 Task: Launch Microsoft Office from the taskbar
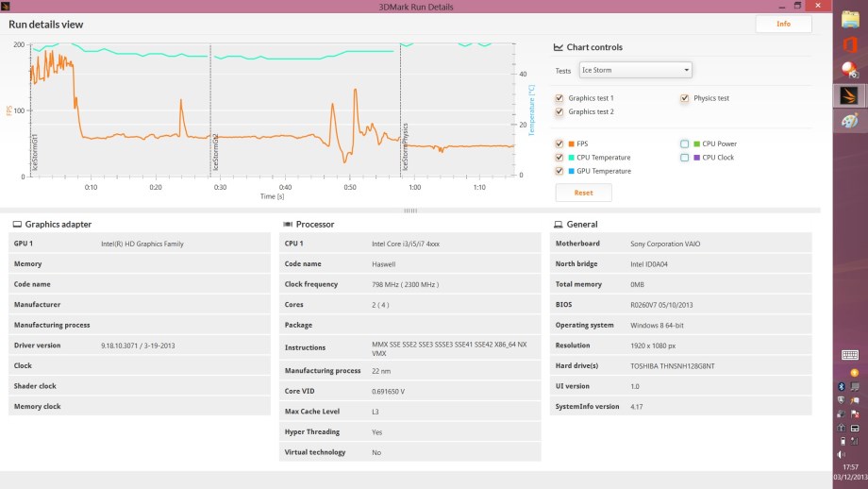pyautogui.click(x=850, y=44)
